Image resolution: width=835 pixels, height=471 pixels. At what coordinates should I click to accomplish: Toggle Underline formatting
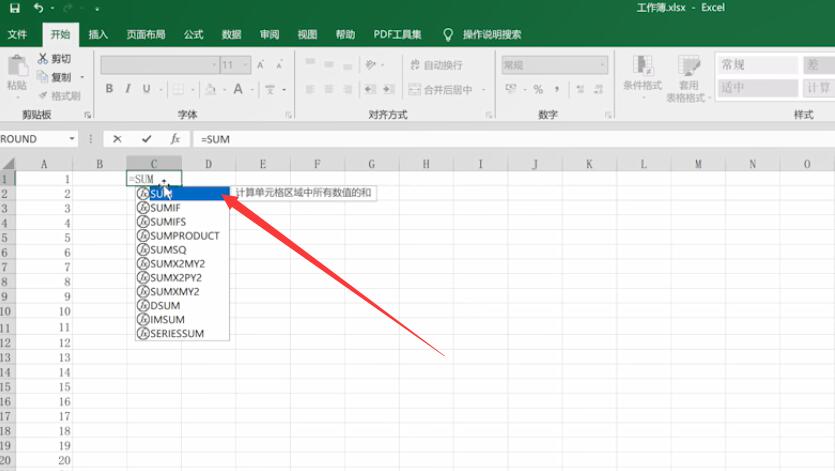[146, 89]
